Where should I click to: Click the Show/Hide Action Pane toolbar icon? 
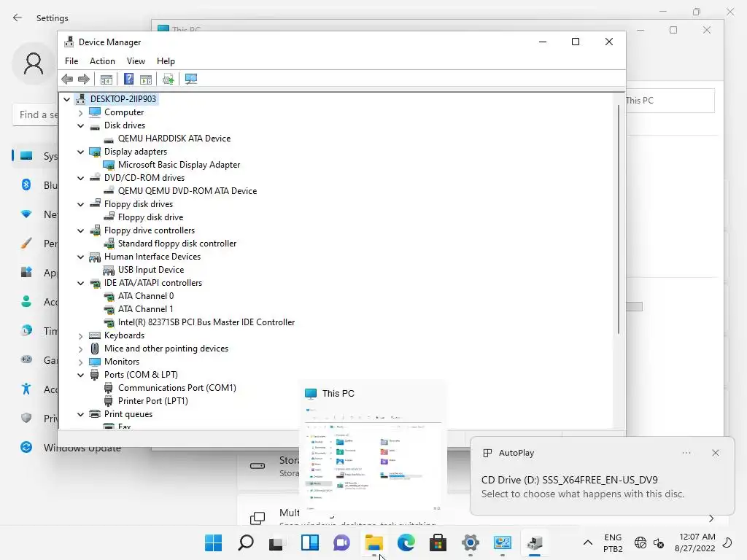pos(146,79)
